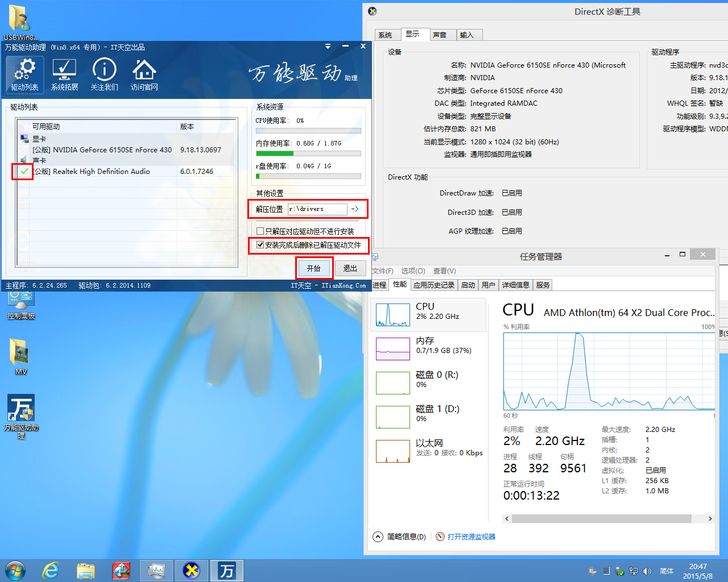Switch to the 进程 tab in 任务管理器
This screenshot has width=728, height=582.
pos(379,285)
